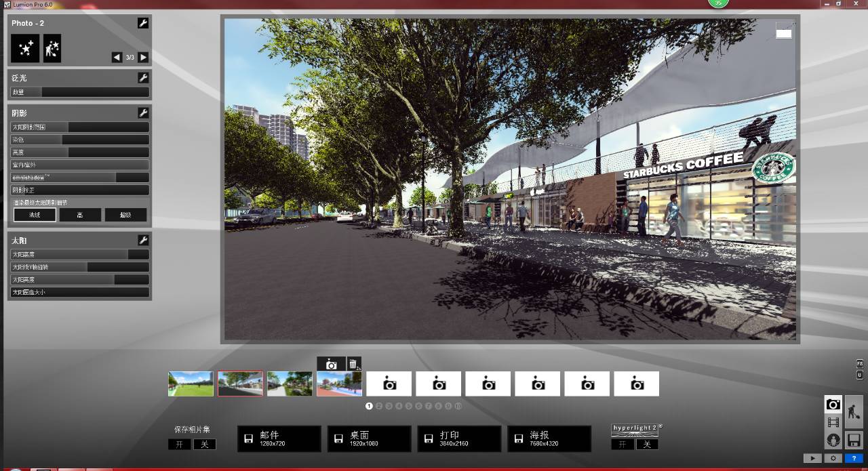Open the gear settings at bottom right
868x471 pixels.
[x=833, y=458]
